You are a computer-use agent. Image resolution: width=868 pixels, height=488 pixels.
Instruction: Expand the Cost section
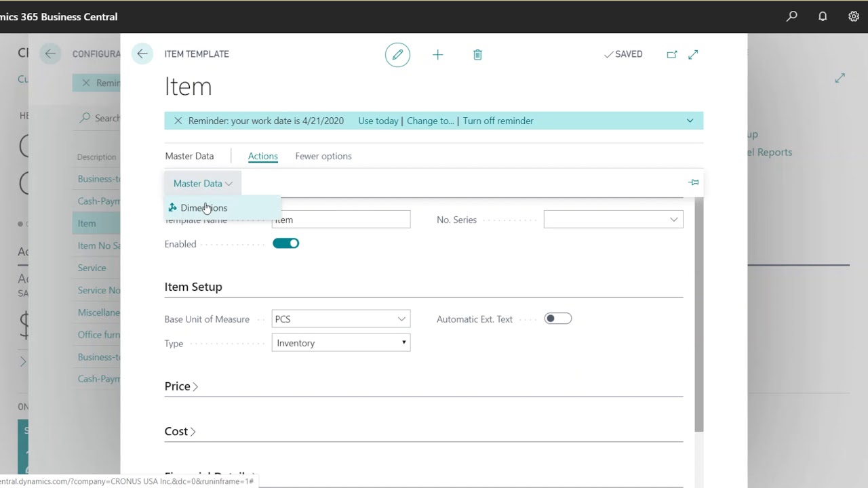click(x=180, y=432)
